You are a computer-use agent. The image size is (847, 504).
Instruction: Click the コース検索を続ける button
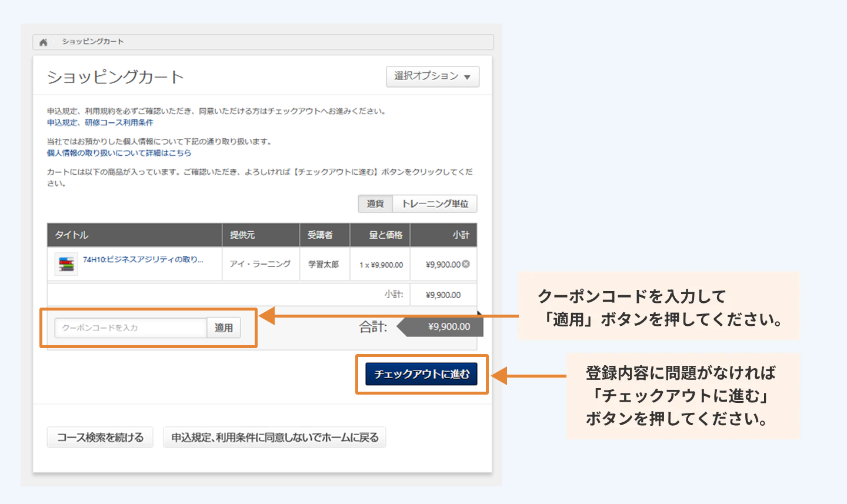click(100, 438)
